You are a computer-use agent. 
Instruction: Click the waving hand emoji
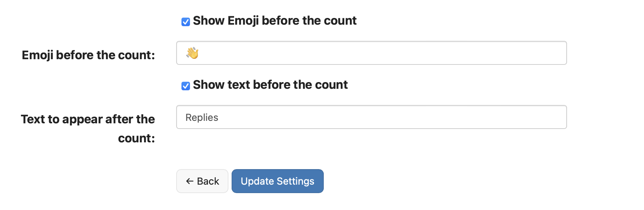192,53
